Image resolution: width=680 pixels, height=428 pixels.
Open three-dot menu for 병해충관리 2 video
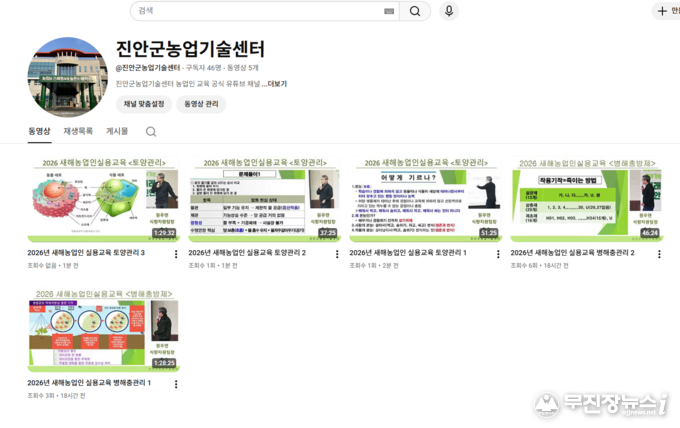pyautogui.click(x=659, y=254)
